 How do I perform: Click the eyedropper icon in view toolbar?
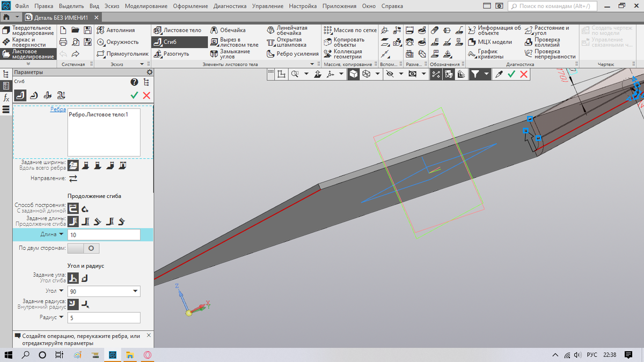coord(499,75)
